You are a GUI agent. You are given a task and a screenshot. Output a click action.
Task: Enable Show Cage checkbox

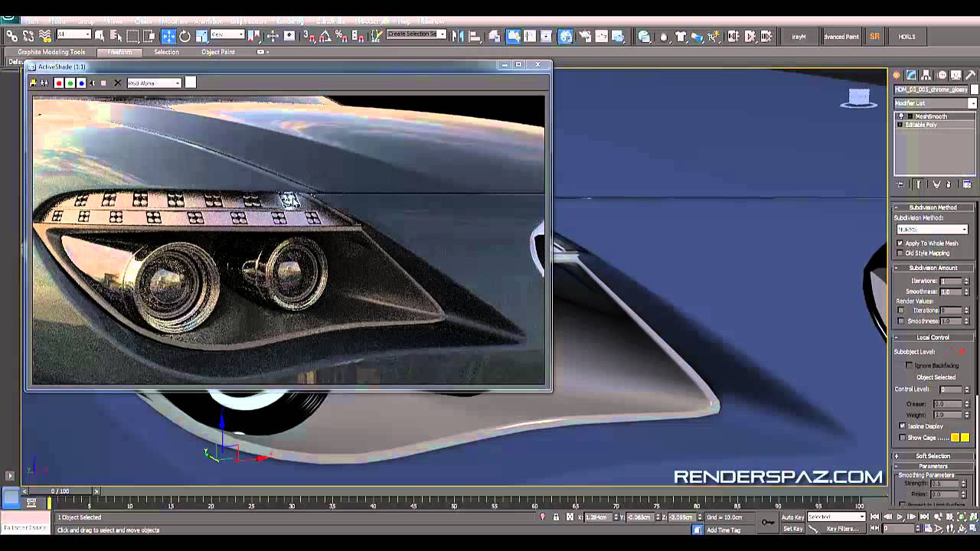click(x=903, y=438)
